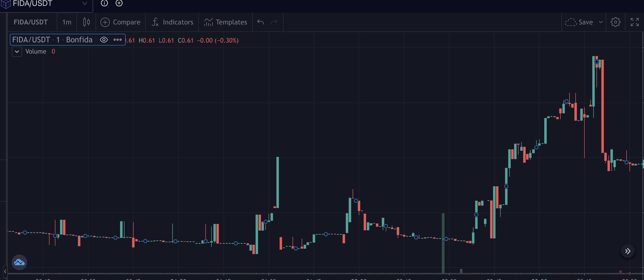The image size is (644, 280).
Task: Open the three-dots more menu in legend
Action: [x=117, y=40]
